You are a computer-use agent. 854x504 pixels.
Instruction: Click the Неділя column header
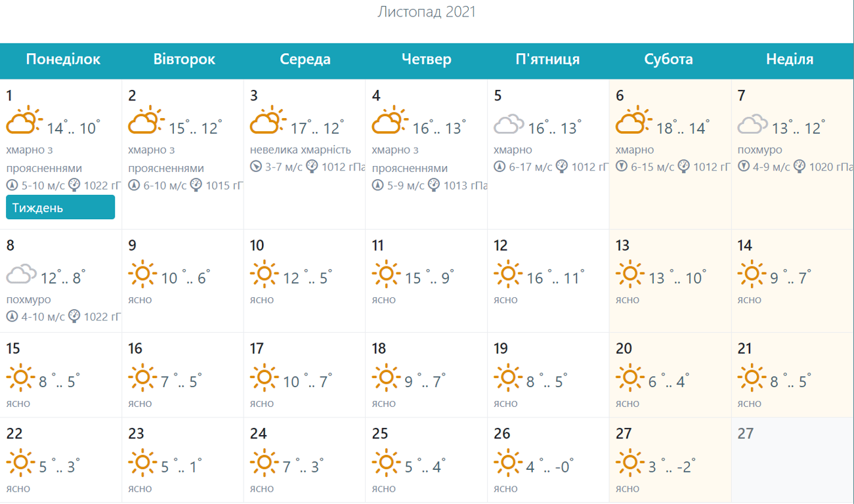pyautogui.click(x=790, y=60)
